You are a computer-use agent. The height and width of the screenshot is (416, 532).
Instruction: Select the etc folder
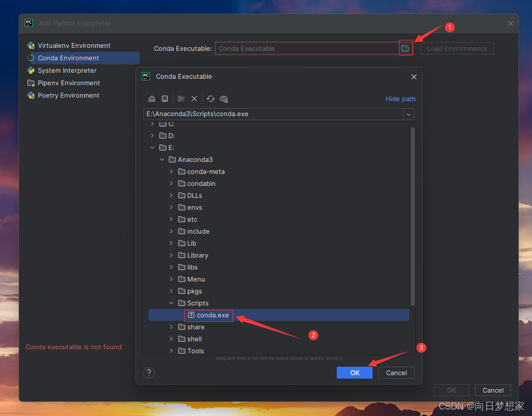coord(192,220)
